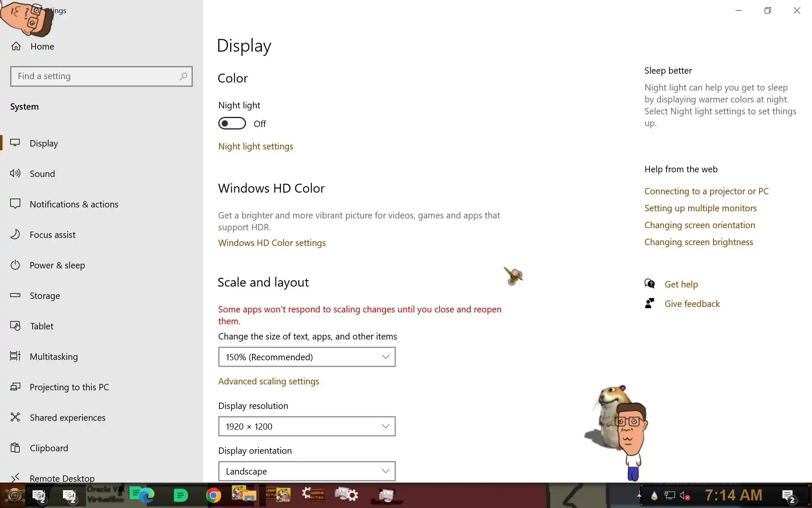This screenshot has width=812, height=508.
Task: Turn on the Night light toggle
Action: click(232, 123)
